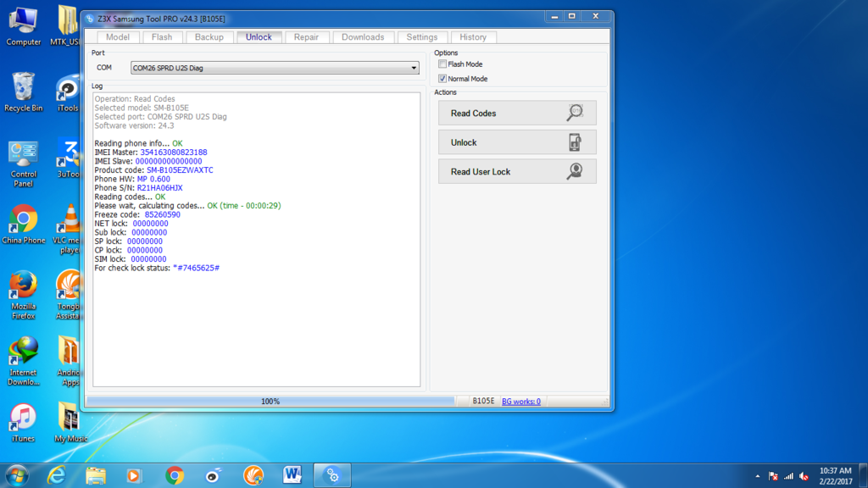Viewport: 868px width, 488px height.
Task: Open Windows Media Player from the taskbar
Action: point(134,475)
